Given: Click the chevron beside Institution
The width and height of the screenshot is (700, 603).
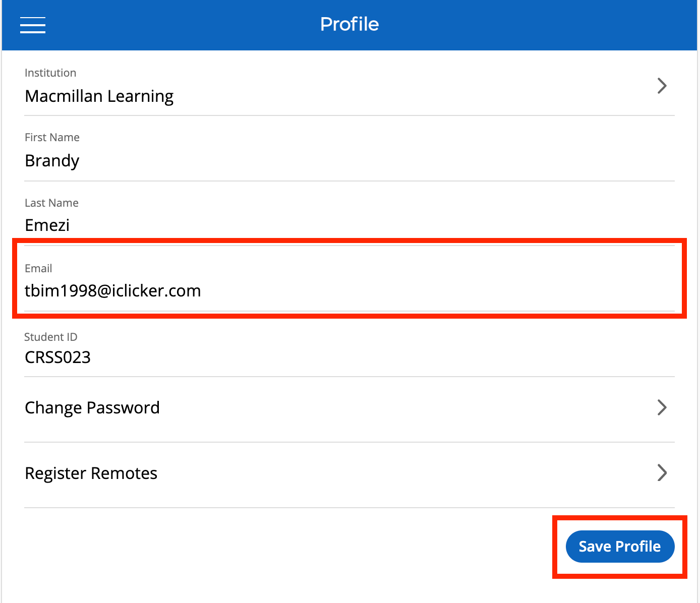Looking at the screenshot, I should tap(662, 86).
